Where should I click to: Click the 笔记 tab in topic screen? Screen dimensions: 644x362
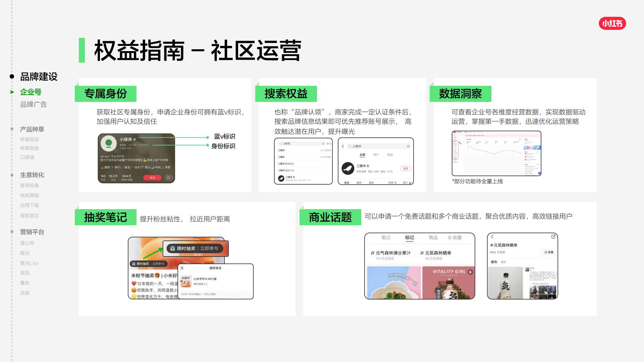(x=386, y=237)
